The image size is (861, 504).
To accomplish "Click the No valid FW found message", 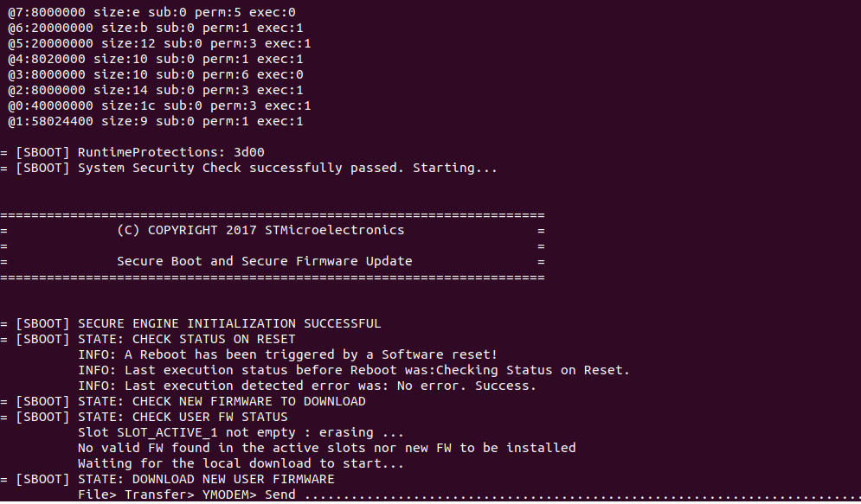I will (x=327, y=448).
